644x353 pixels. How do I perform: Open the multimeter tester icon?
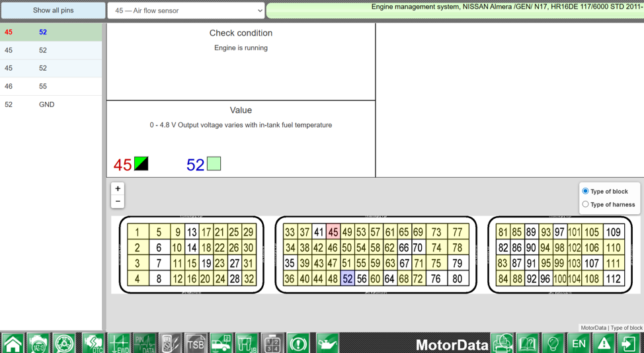[x=170, y=343]
